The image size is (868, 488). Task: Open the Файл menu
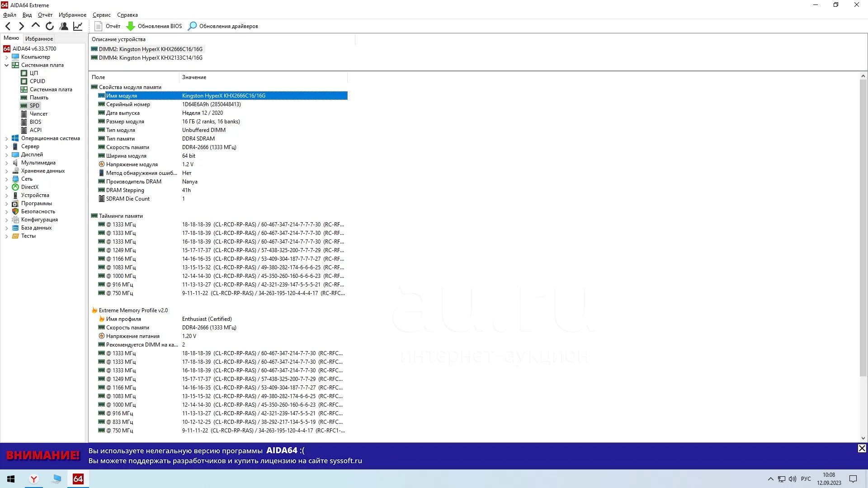click(9, 15)
